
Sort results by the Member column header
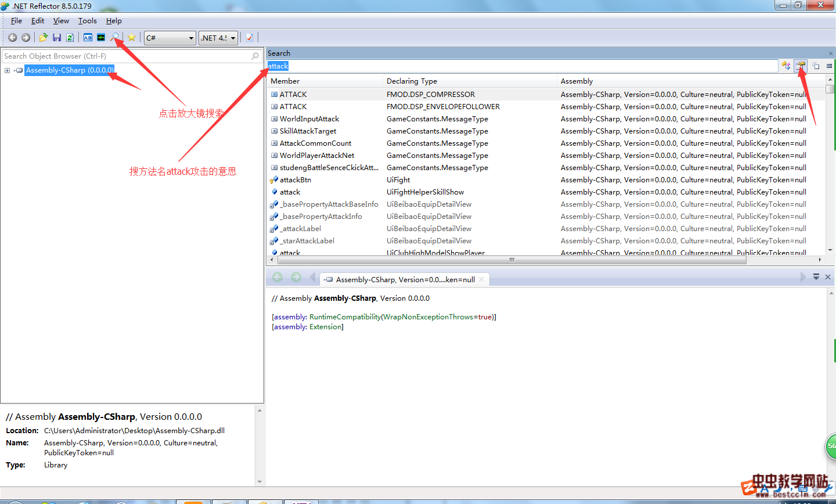(x=325, y=81)
